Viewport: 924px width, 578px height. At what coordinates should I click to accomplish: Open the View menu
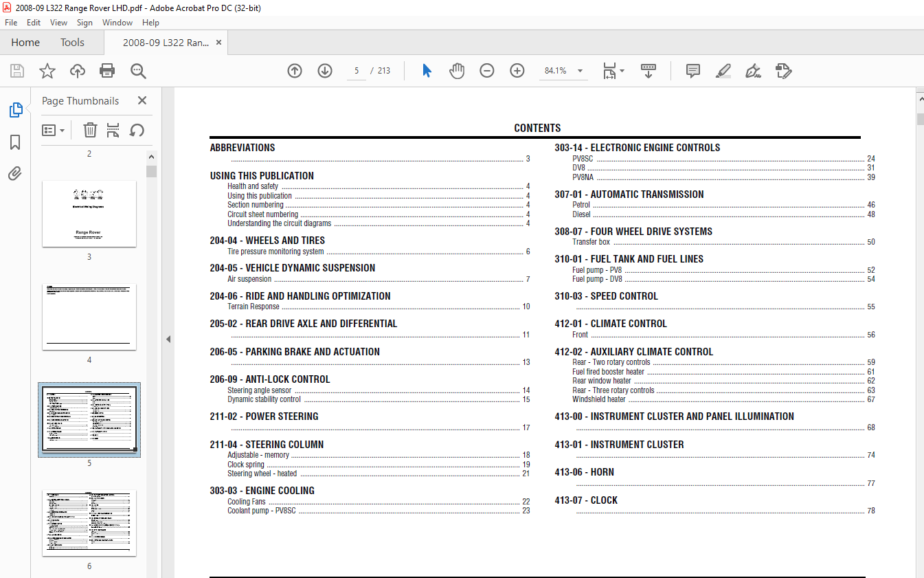coord(59,23)
